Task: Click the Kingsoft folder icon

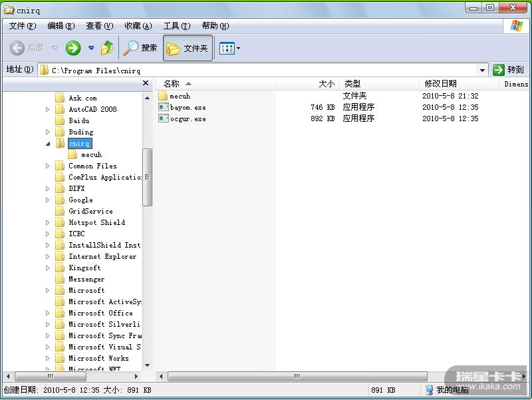Action: pyautogui.click(x=60, y=268)
